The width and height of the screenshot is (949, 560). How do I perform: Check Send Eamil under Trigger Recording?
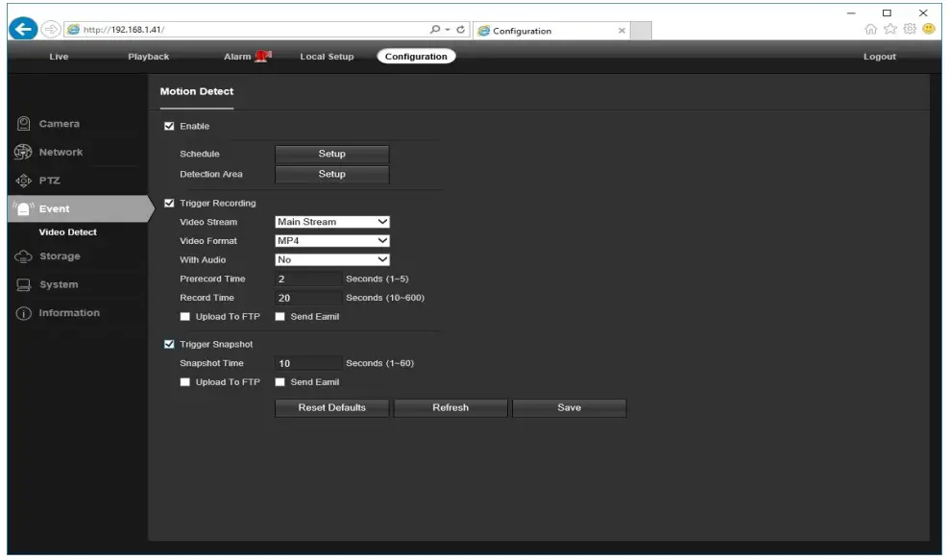coord(280,317)
